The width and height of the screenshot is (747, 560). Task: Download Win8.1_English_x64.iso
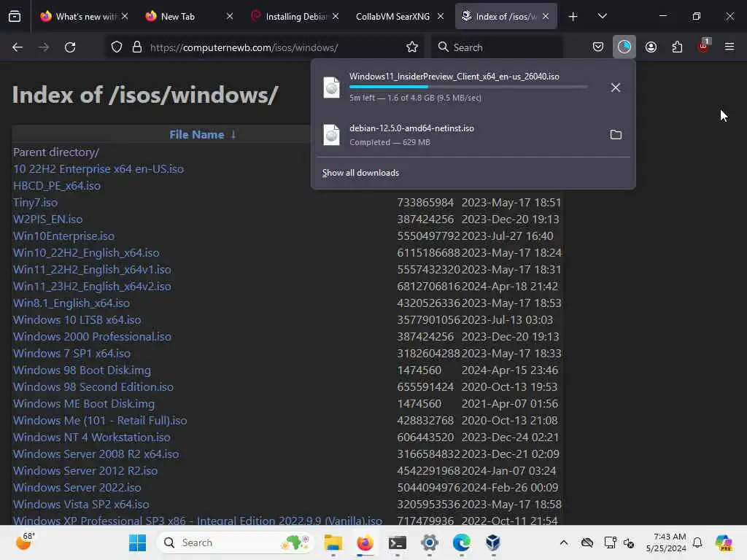tap(71, 303)
